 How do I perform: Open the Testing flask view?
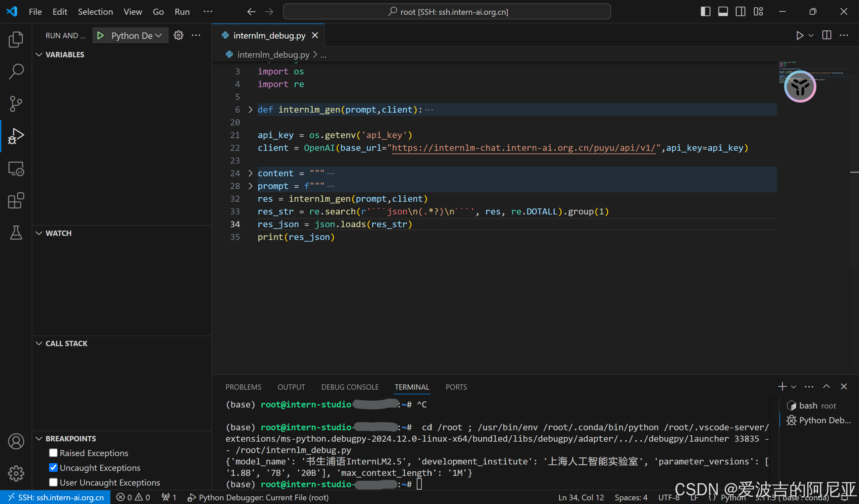point(16,233)
